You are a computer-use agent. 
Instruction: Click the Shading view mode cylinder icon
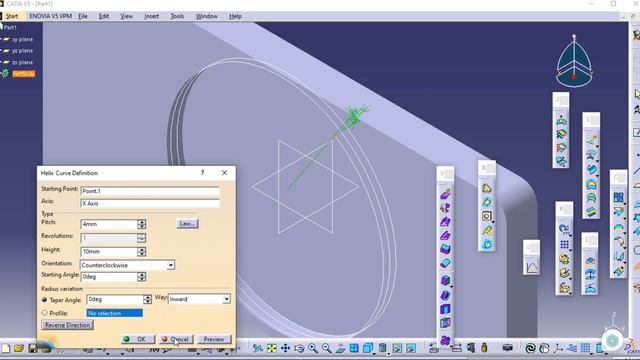pos(382,348)
